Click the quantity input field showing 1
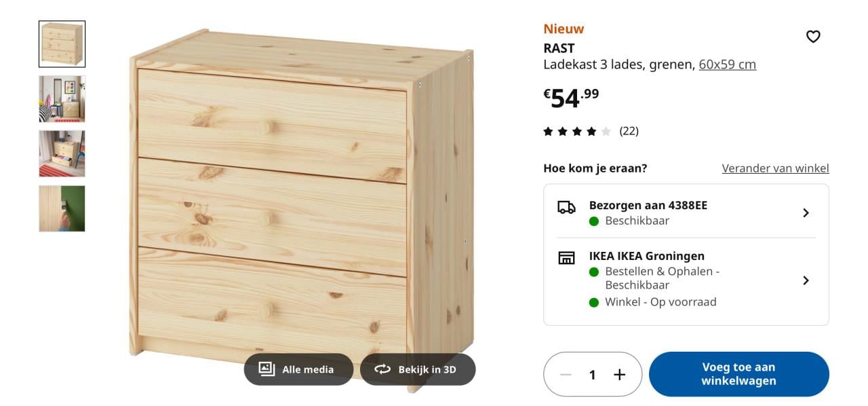The image size is (868, 406). [x=592, y=374]
